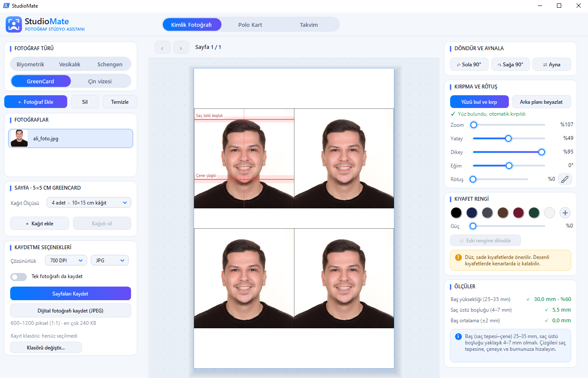This screenshot has height=378, width=588.
Task: Add a custom clothing color with plus icon
Action: click(565, 213)
